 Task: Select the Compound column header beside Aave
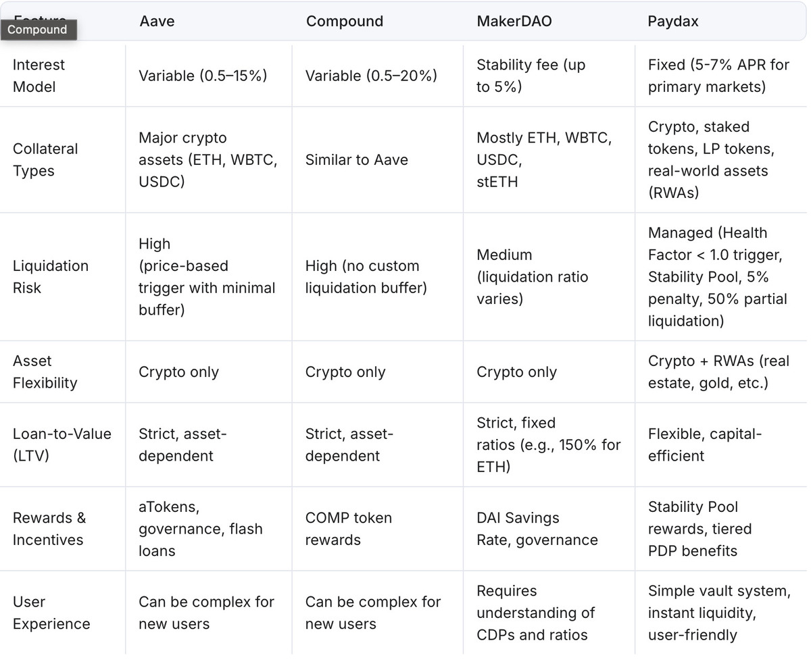(x=345, y=22)
